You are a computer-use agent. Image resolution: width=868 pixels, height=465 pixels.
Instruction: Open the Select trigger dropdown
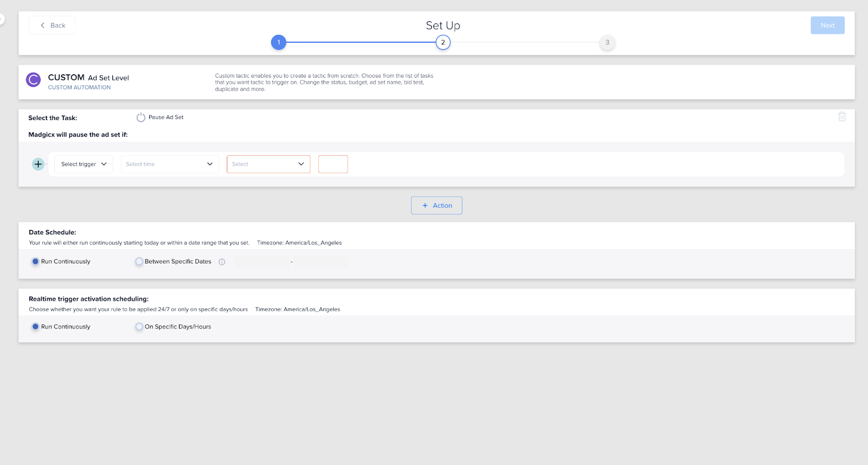[84, 164]
